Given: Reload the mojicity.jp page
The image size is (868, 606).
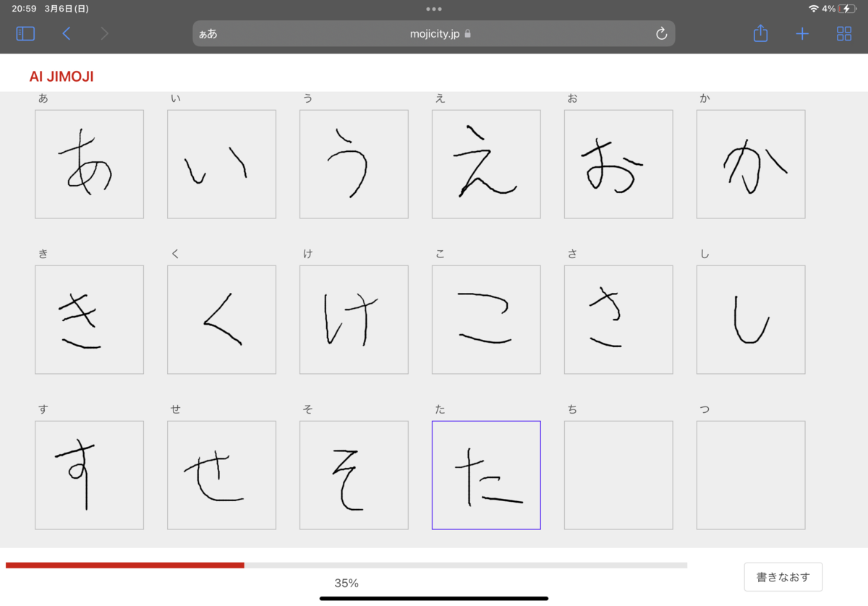Looking at the screenshot, I should [x=660, y=33].
